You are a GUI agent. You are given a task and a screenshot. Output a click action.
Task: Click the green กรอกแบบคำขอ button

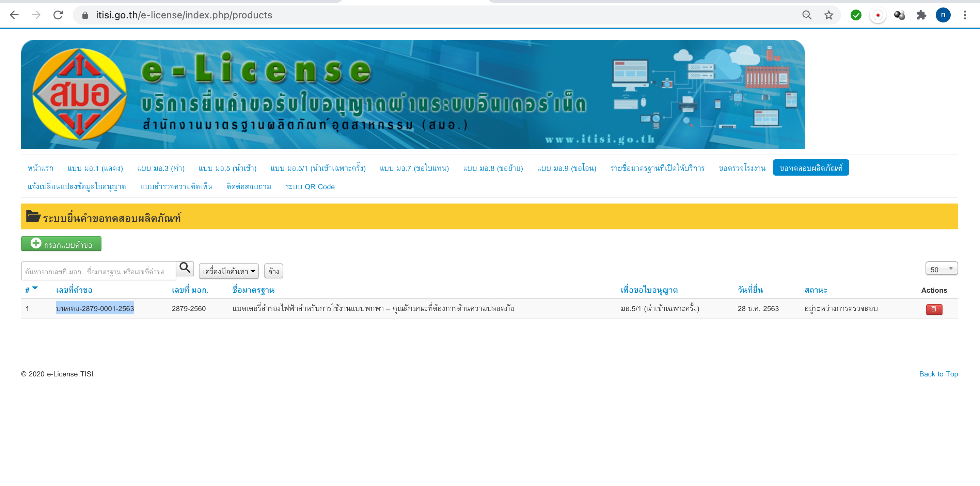61,244
